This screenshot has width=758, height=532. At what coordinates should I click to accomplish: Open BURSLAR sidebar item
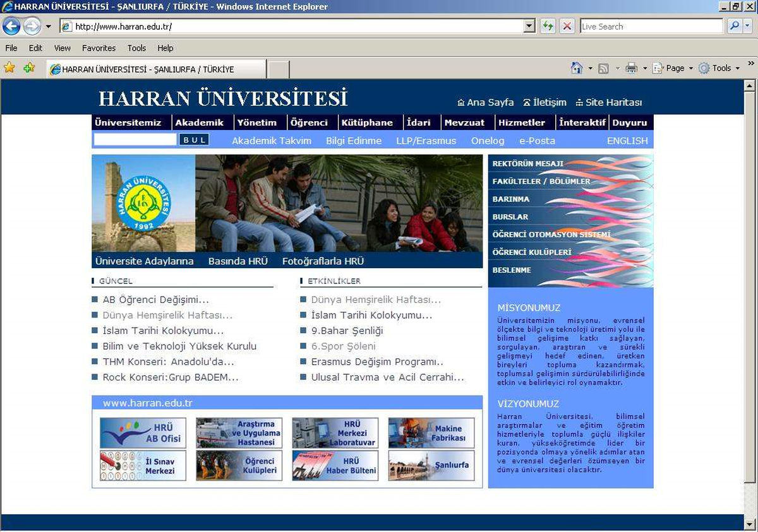click(510, 216)
